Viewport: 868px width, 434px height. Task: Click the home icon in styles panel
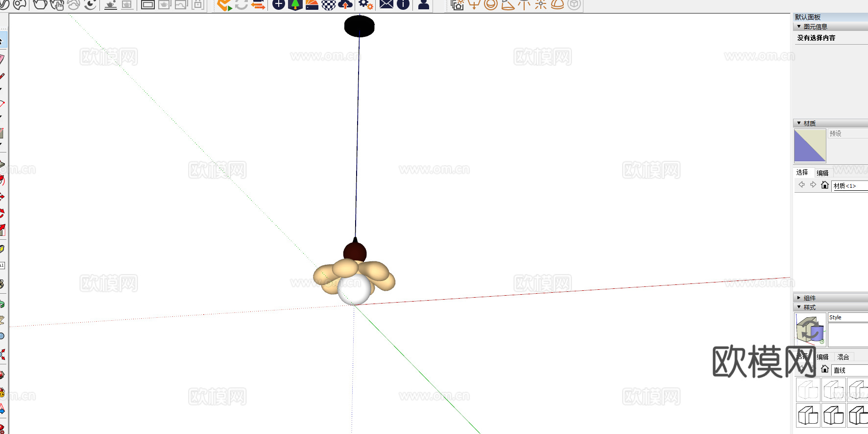click(x=825, y=369)
